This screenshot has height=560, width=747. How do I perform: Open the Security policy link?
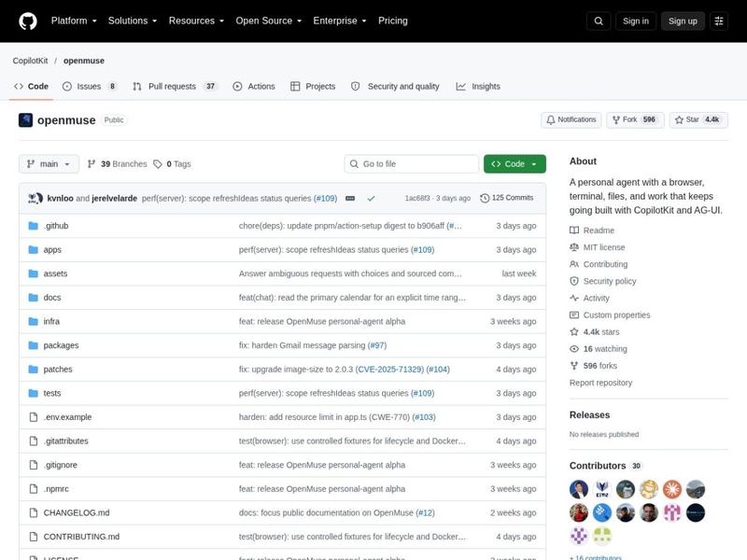tap(603, 281)
